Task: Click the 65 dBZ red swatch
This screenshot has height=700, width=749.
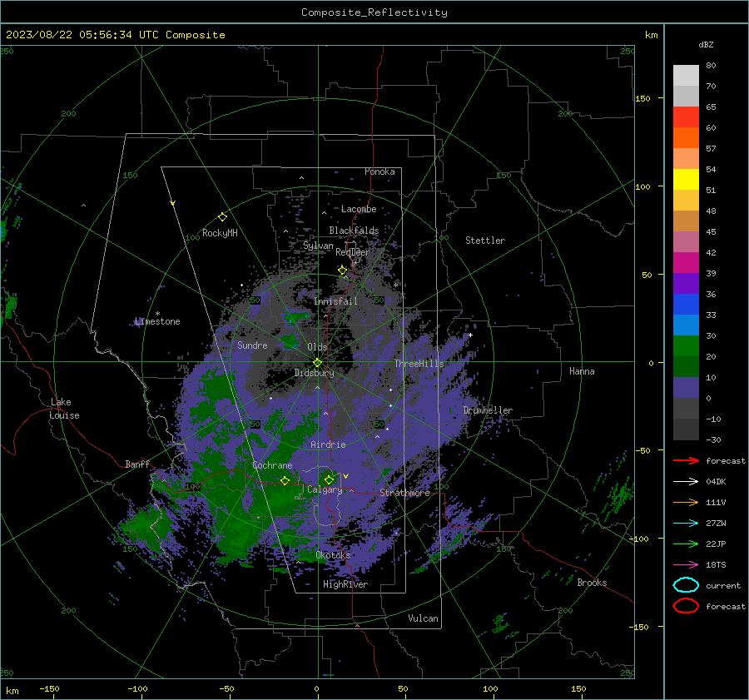Action: tap(686, 117)
